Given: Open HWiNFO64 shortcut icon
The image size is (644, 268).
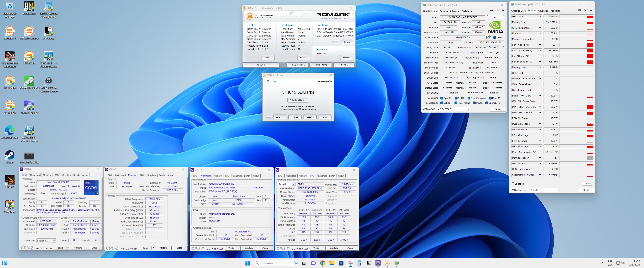Looking at the screenshot, I should point(29,134).
